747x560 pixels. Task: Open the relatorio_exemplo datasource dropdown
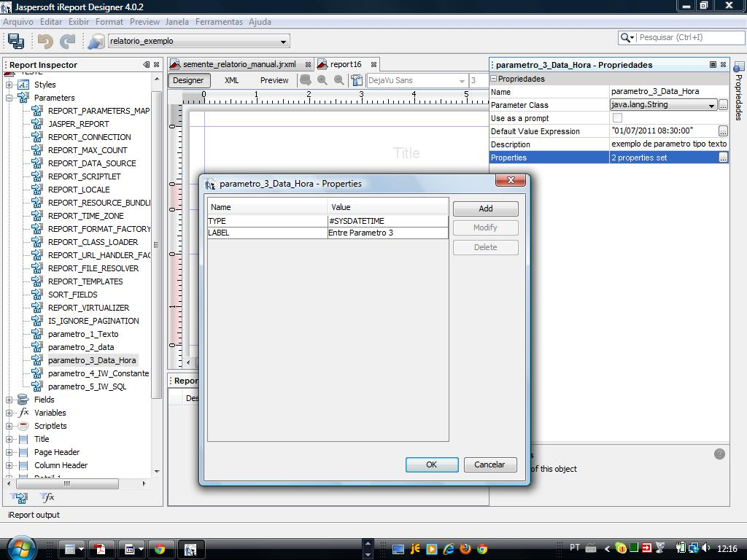pos(284,42)
